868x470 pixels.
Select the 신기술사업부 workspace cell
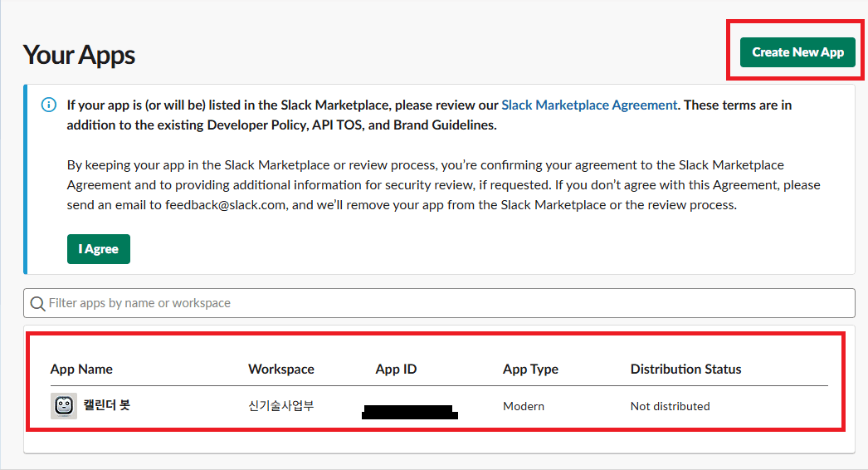[x=281, y=406]
